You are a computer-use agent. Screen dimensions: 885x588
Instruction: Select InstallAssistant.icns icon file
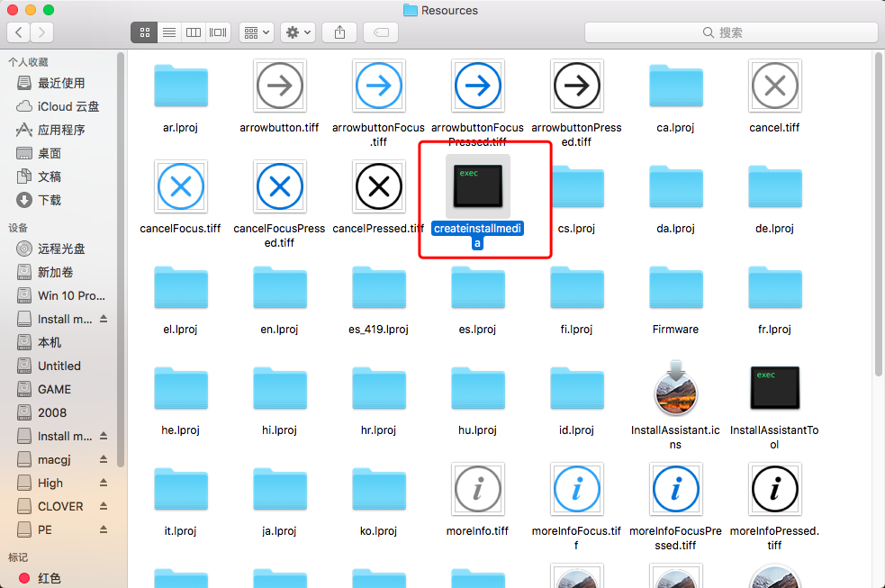(675, 388)
